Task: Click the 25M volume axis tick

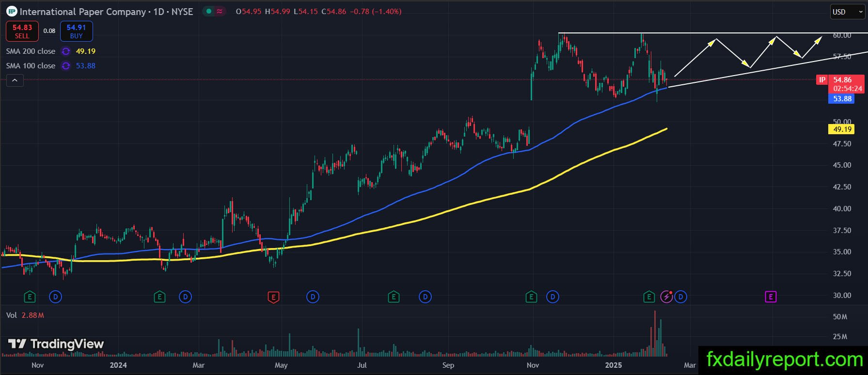Action: [840, 337]
